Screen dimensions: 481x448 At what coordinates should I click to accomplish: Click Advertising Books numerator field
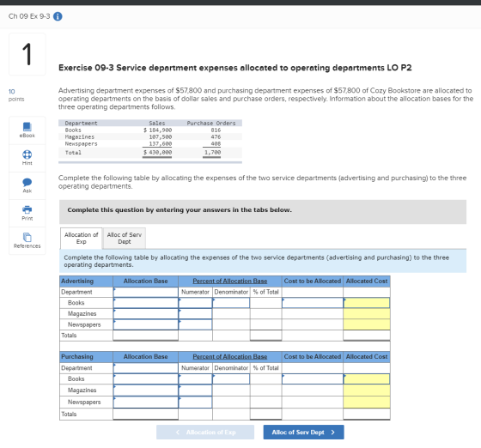pyautogui.click(x=196, y=303)
